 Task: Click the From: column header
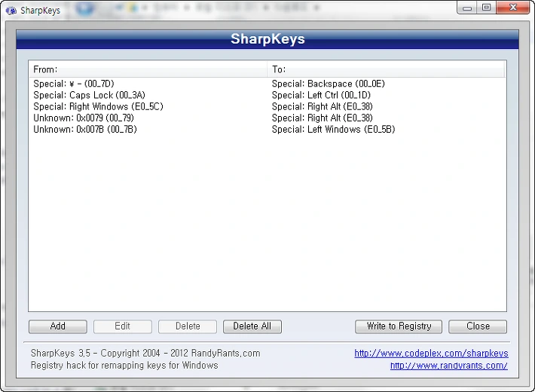[x=148, y=69]
